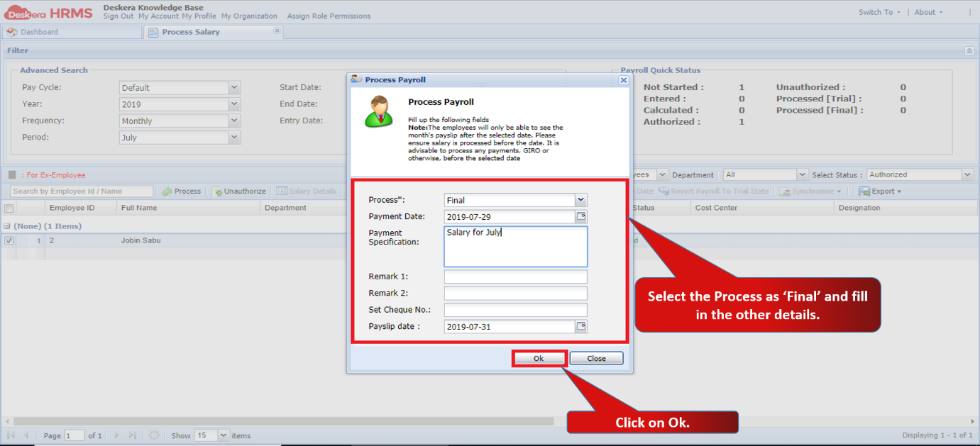Go to next page arrow
The height and width of the screenshot is (446, 980).
[116, 435]
